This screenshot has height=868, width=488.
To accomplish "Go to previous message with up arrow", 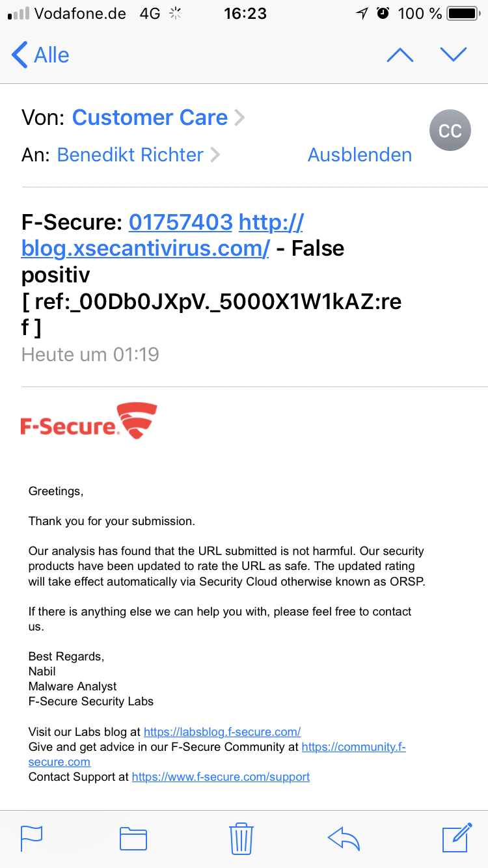I will [x=400, y=55].
